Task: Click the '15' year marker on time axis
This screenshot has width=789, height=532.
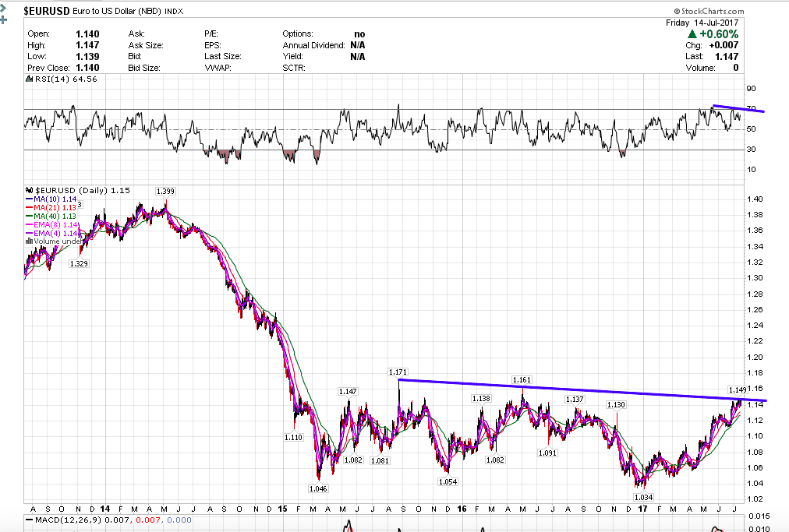Action: [282, 509]
